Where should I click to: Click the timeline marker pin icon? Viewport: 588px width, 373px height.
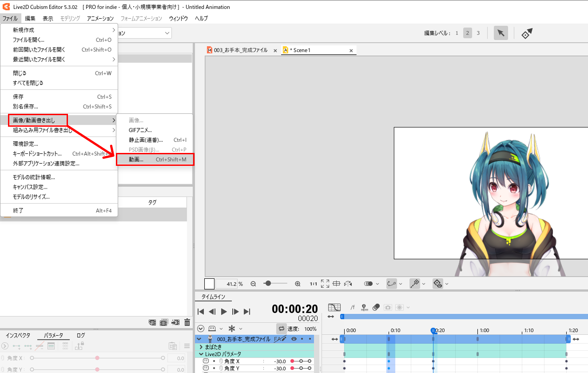[364, 307]
